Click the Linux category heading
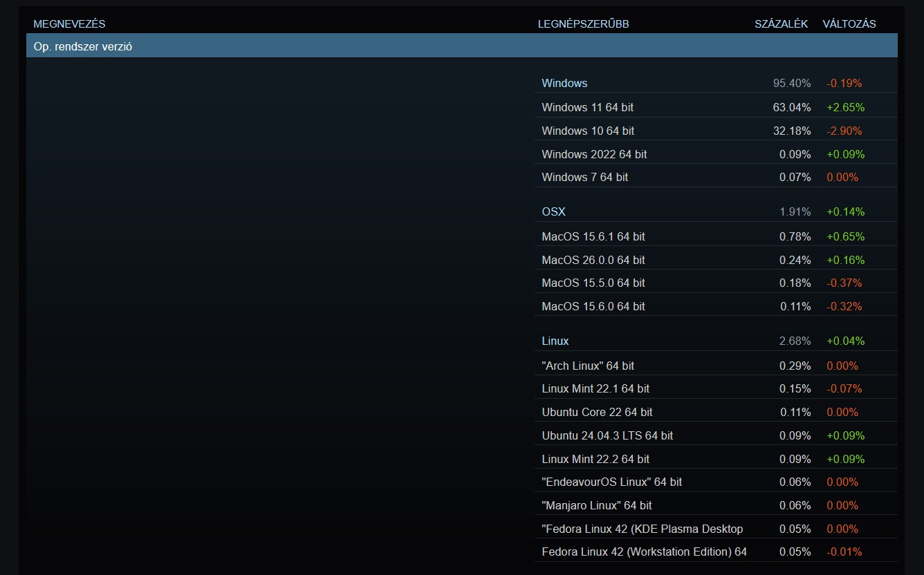The image size is (924, 575). [x=555, y=341]
